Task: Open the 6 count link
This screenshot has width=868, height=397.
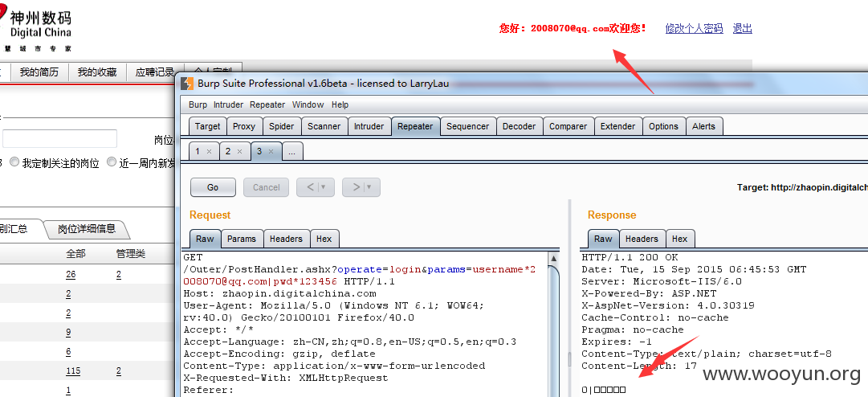Action: pos(68,352)
